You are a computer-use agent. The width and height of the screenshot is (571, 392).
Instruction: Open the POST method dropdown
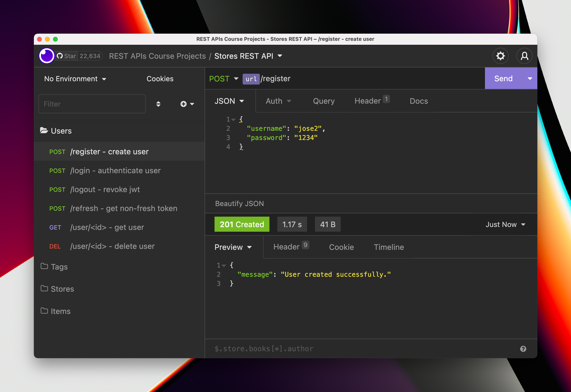point(224,79)
